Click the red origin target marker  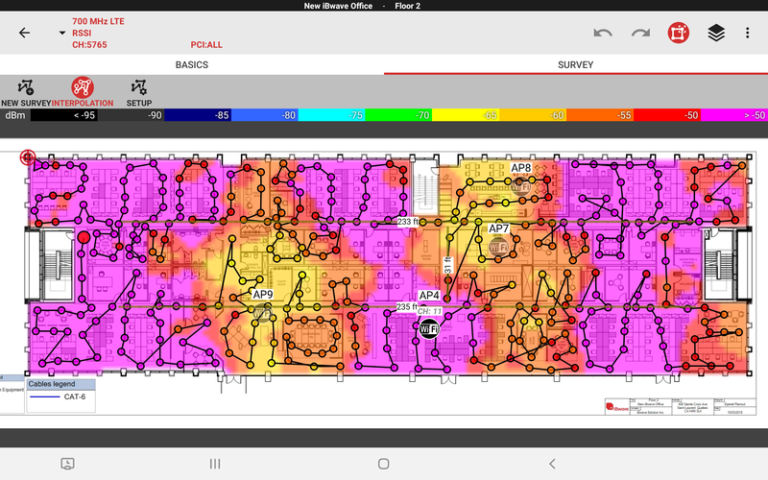[x=27, y=157]
